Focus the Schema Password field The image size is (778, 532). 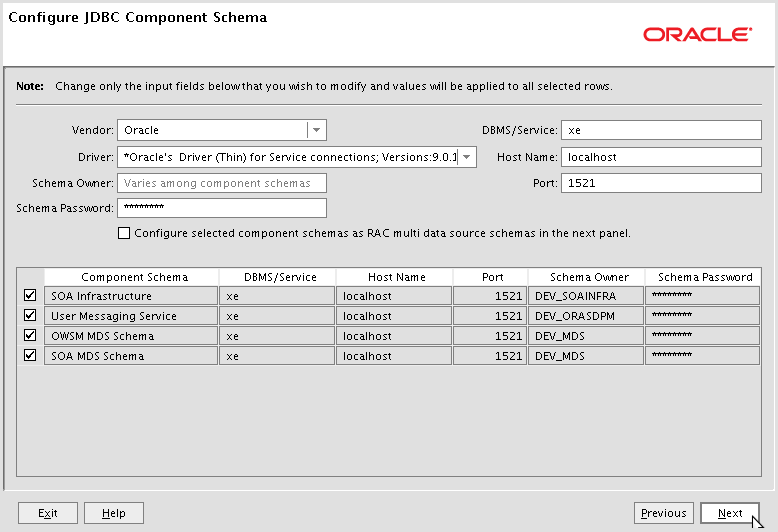222,208
